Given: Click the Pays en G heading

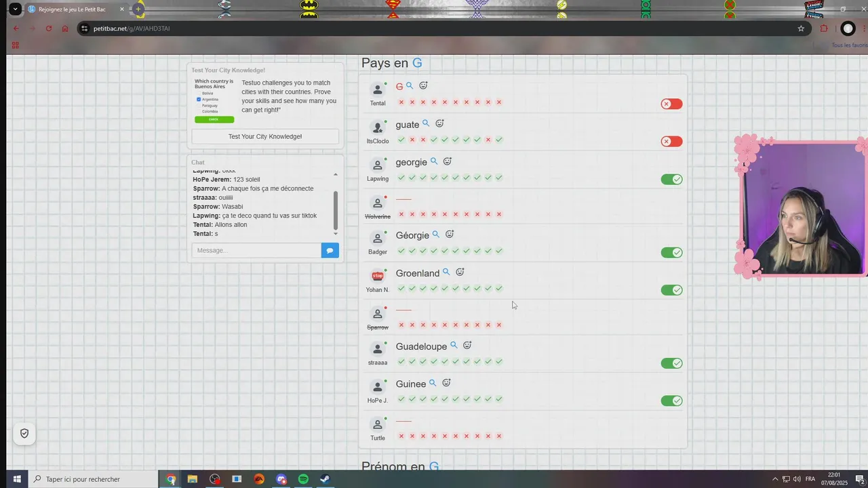Looking at the screenshot, I should 392,63.
